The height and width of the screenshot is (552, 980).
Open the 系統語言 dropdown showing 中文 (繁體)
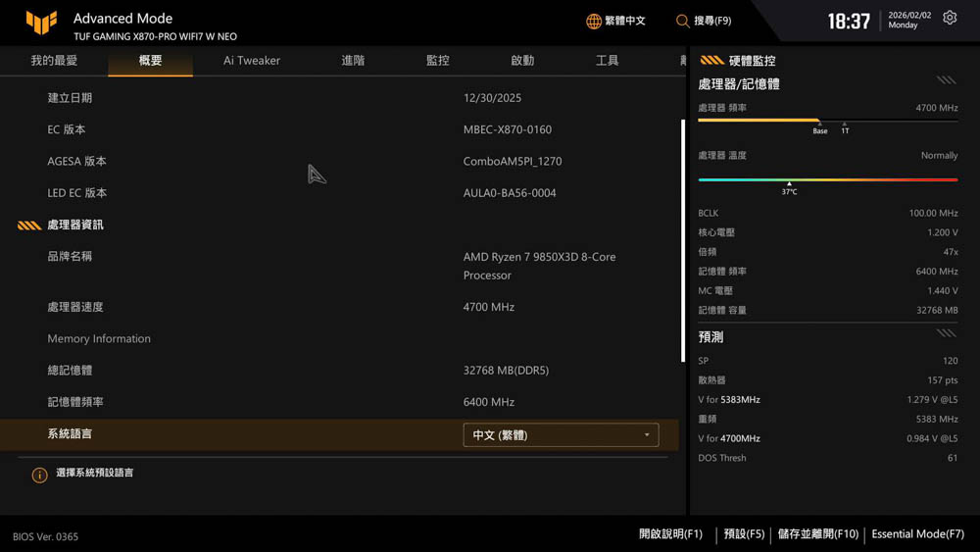[561, 435]
